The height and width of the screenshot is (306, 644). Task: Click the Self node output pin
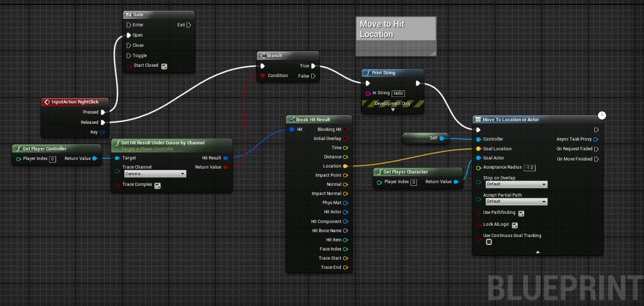tap(442, 138)
